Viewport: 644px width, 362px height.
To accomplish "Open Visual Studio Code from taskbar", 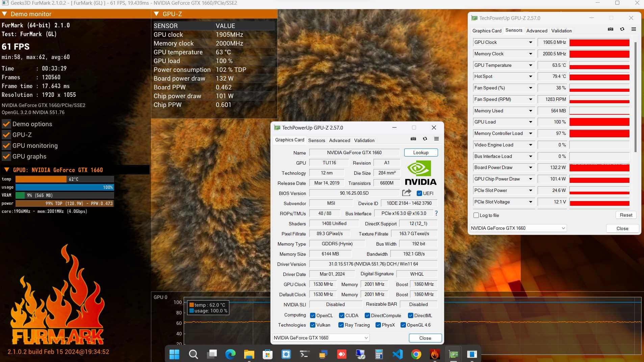I will [397, 354].
